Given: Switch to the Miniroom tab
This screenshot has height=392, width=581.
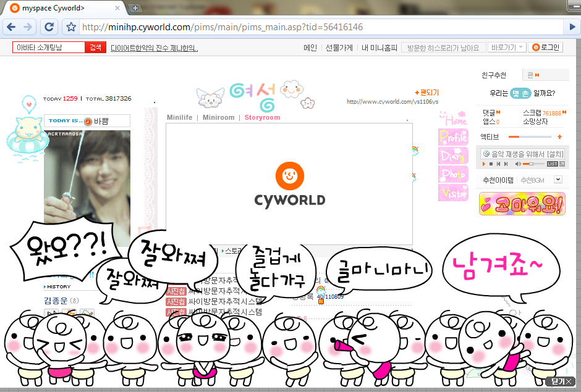Looking at the screenshot, I should (219, 117).
